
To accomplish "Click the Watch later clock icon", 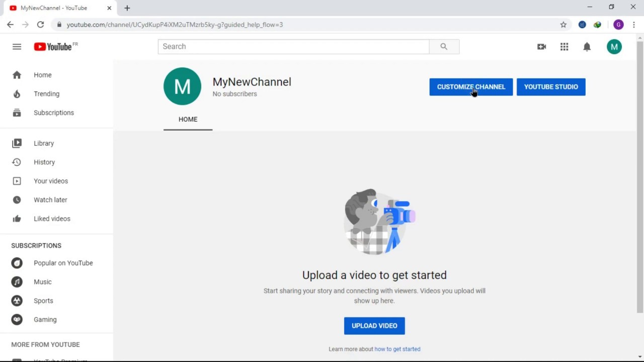I will click(x=17, y=200).
